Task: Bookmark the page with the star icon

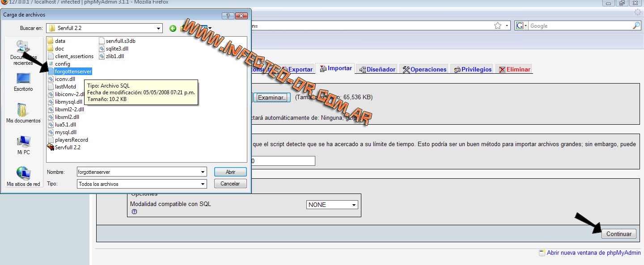Action: [498, 26]
